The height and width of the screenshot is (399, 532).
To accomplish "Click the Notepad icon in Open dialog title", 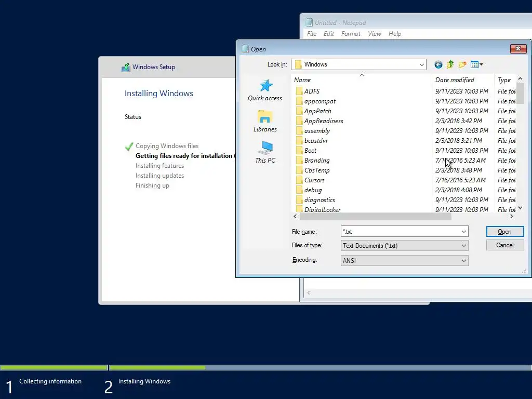I will (245, 49).
